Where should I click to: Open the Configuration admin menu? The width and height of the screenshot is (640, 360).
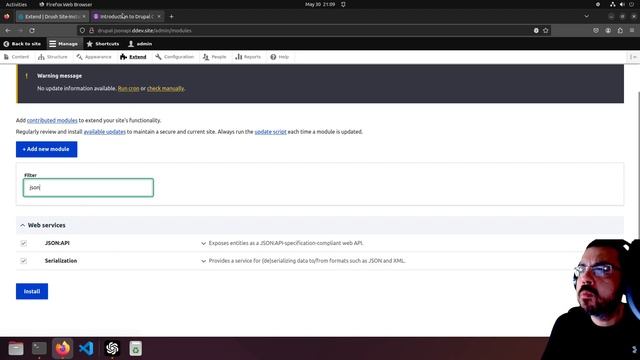pos(175,57)
